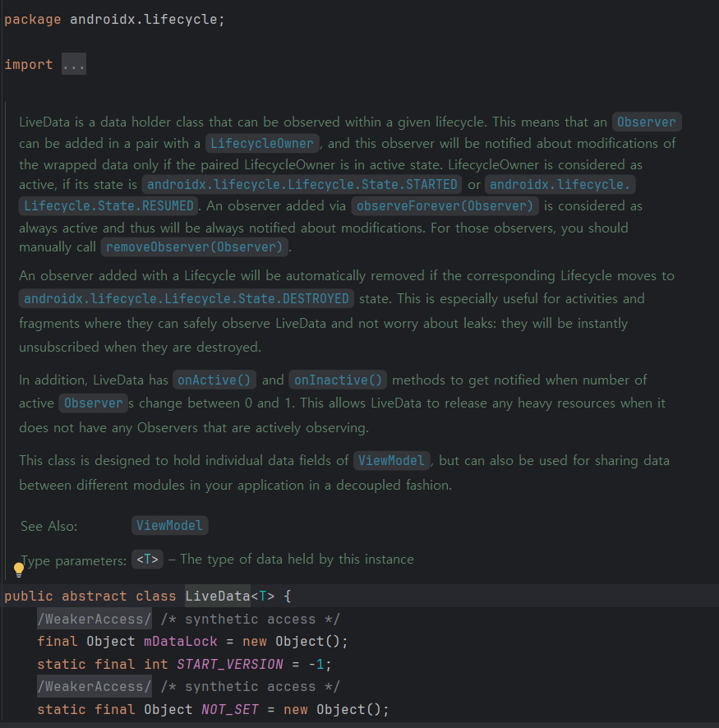
Task: Click the 'Type parameters:' label
Action: click(73, 561)
